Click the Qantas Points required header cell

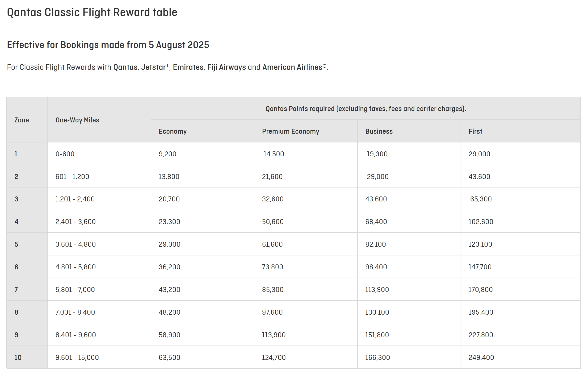pos(365,109)
